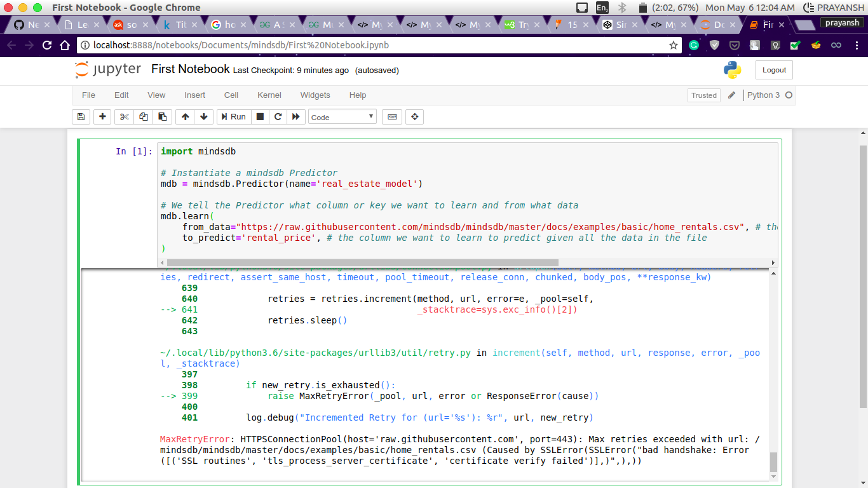Move selected cell up arrow
The width and height of the screenshot is (868, 488).
click(185, 117)
